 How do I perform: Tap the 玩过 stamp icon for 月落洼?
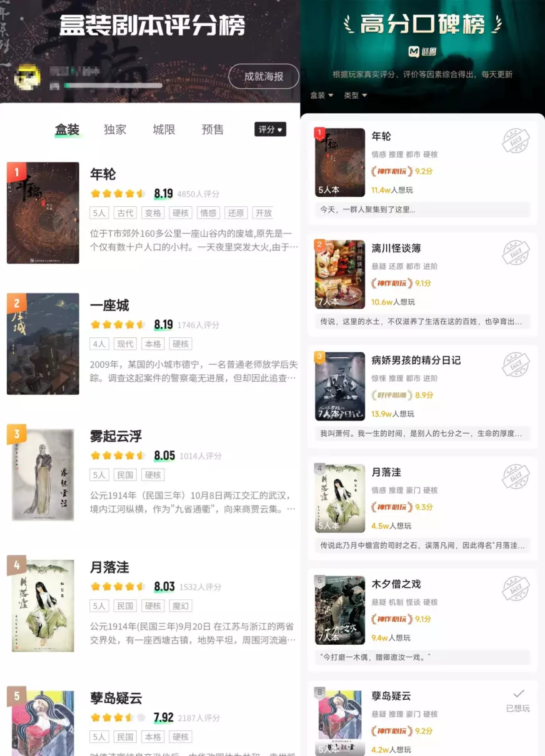(x=516, y=477)
